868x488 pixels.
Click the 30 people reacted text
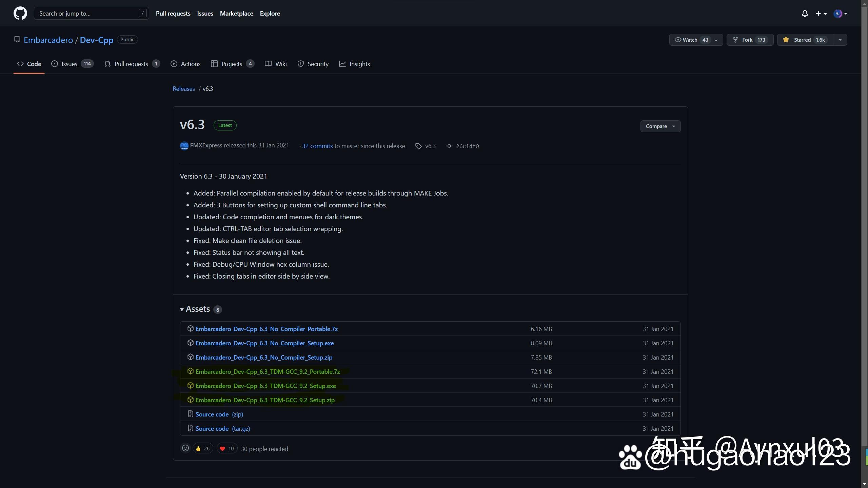(x=264, y=449)
